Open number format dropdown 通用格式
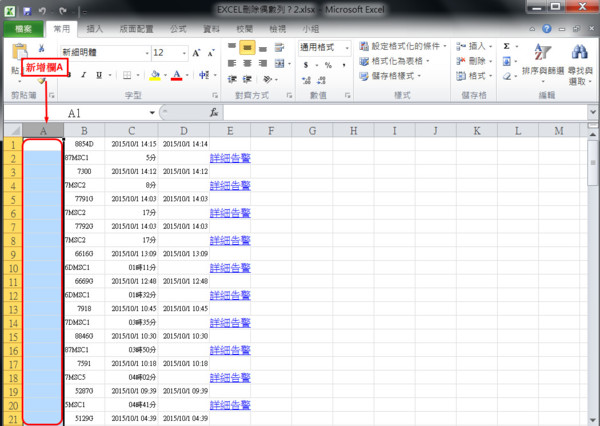This screenshot has width=600, height=426. click(347, 48)
